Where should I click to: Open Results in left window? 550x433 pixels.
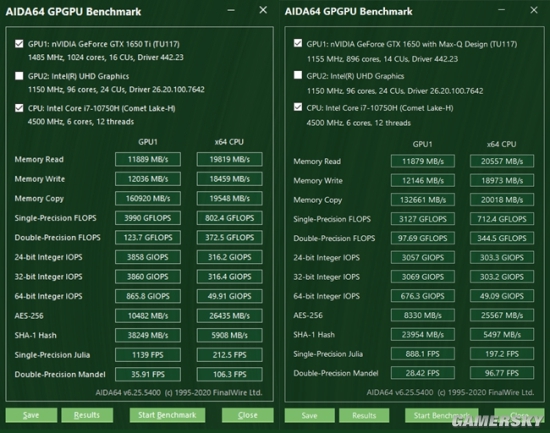87,415
